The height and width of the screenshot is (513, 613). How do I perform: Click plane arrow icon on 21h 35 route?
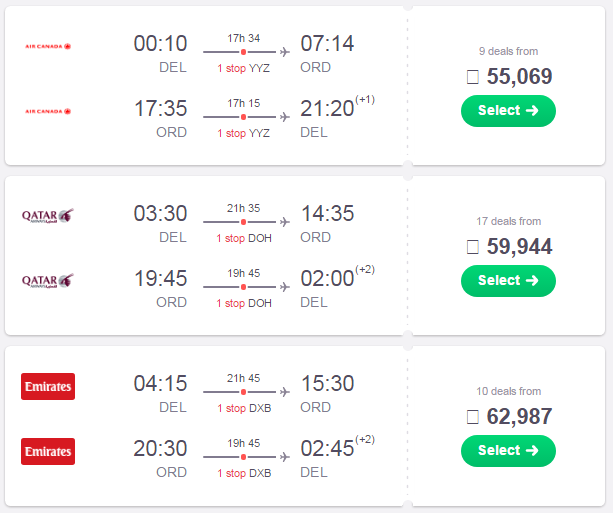click(x=285, y=222)
